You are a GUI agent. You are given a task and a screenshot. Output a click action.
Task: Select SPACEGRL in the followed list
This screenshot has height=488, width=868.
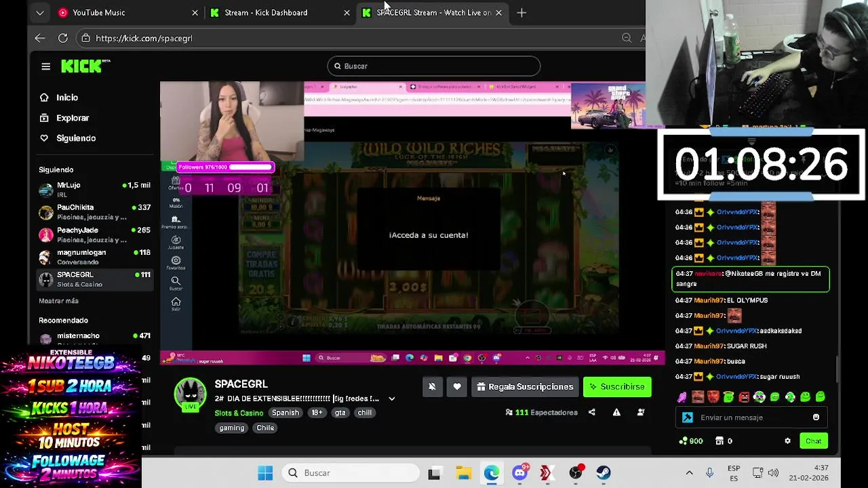pos(94,279)
